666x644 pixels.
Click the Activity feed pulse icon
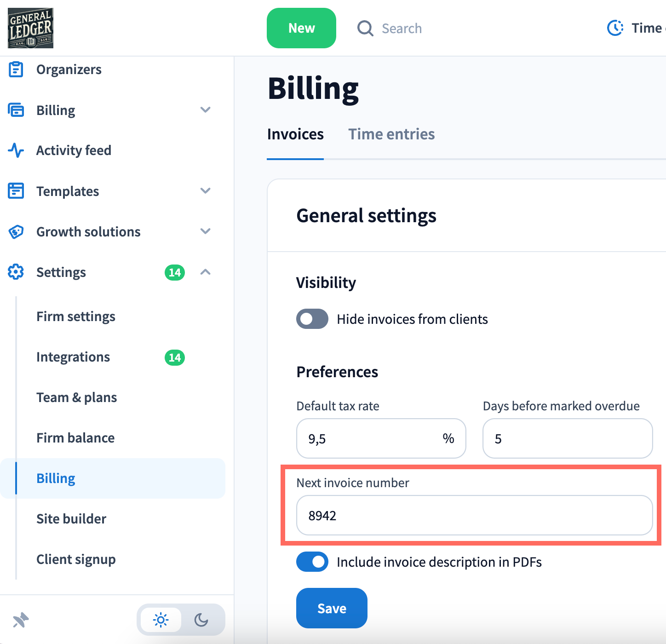(16, 150)
